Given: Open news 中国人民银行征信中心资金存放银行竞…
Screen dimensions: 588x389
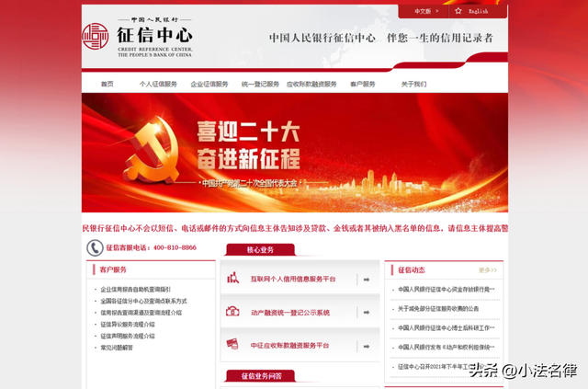Looking at the screenshot, I should pos(447,289).
